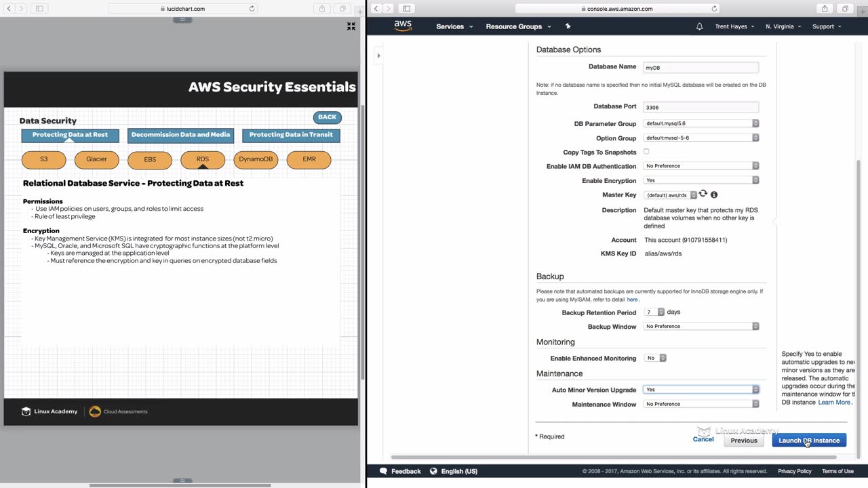
Task: Select the Protecting Data at Rest tab
Action: coord(70,135)
